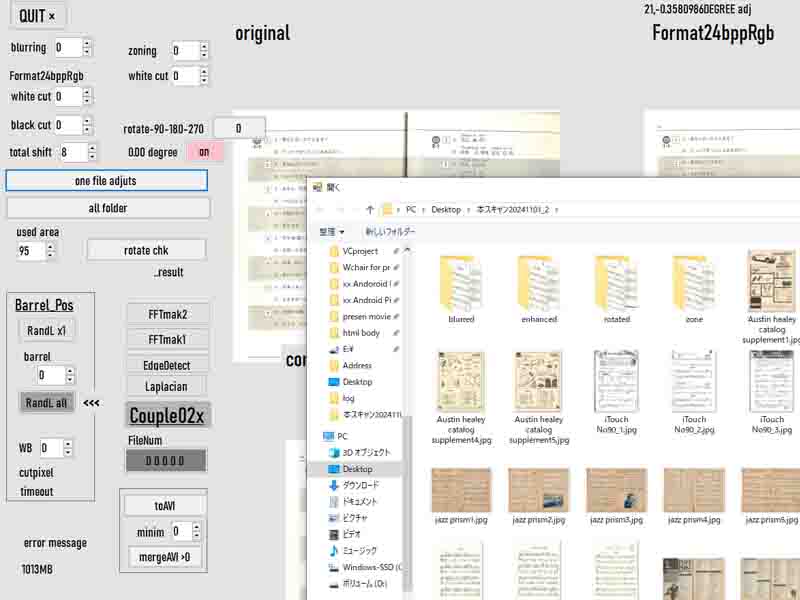Screen dimensions: 800x600
Task: Toggle the pink 'on' degree button
Action: pos(204,152)
